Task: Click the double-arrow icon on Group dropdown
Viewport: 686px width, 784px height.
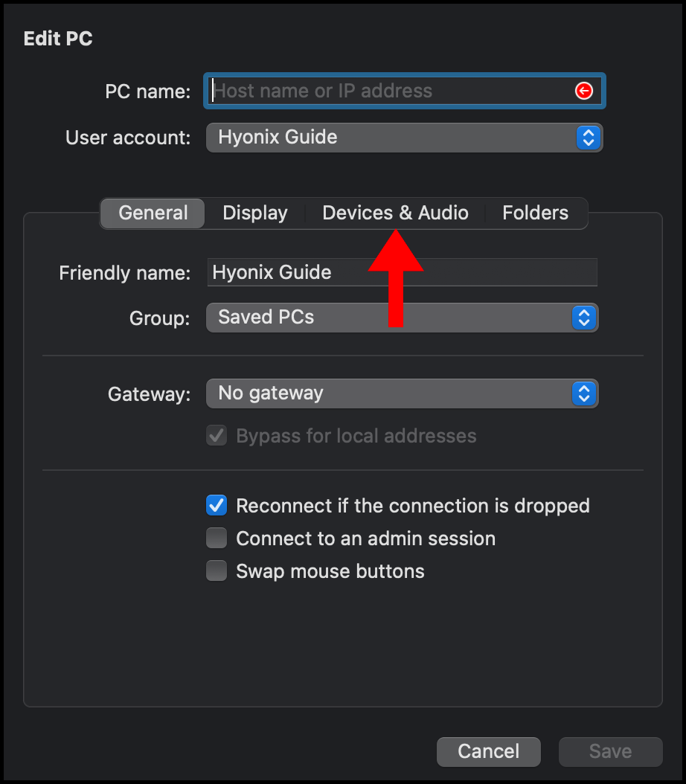Action: (x=586, y=318)
